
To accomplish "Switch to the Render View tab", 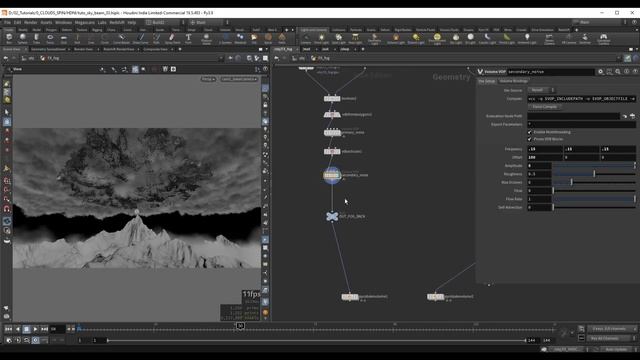I will [83, 49].
